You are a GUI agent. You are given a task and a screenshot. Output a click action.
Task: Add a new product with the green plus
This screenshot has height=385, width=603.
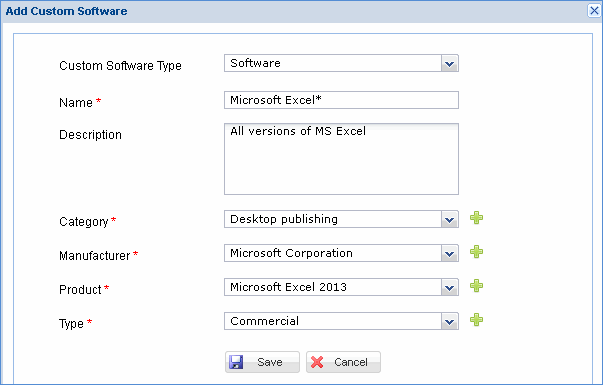tap(476, 286)
